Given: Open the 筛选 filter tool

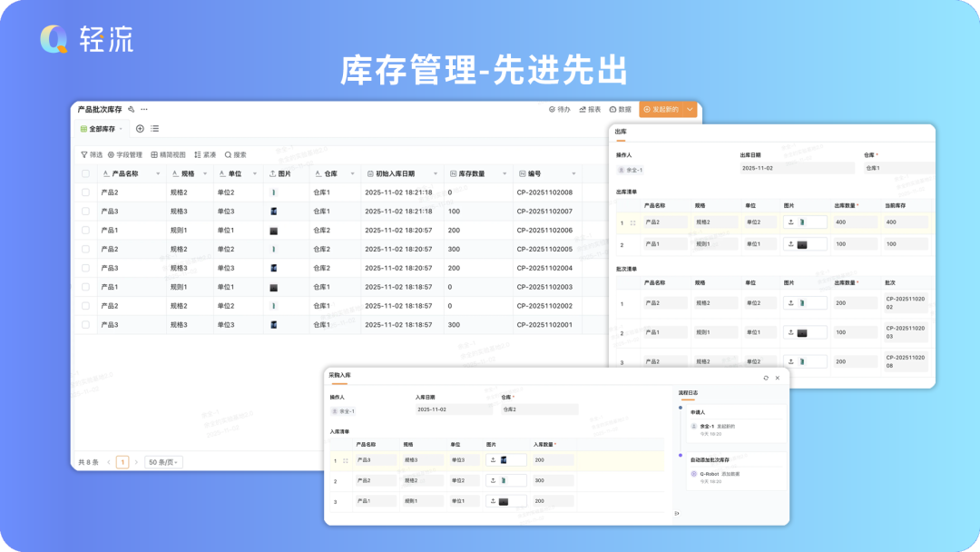Looking at the screenshot, I should [x=92, y=155].
